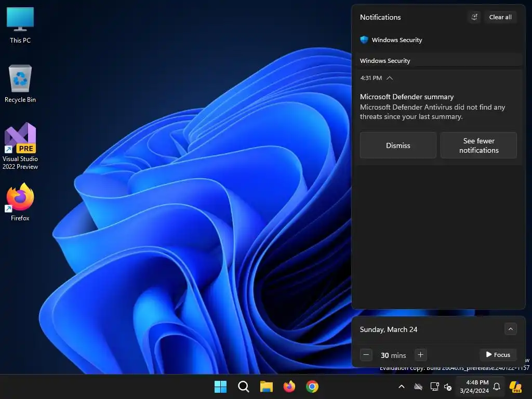Dismiss the Defender summary notification
Viewport: 532px width, 399px height.
pos(398,145)
